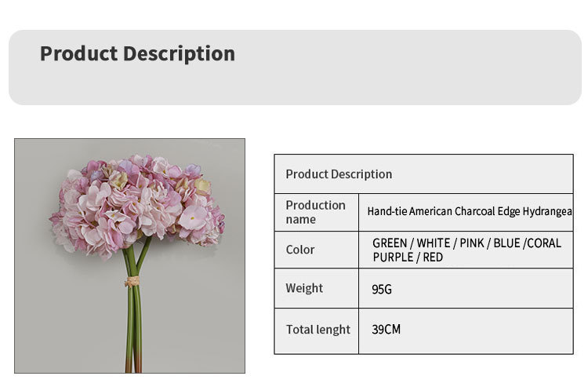Click the "Color" row label
The width and height of the screenshot is (588, 387).
(x=299, y=250)
